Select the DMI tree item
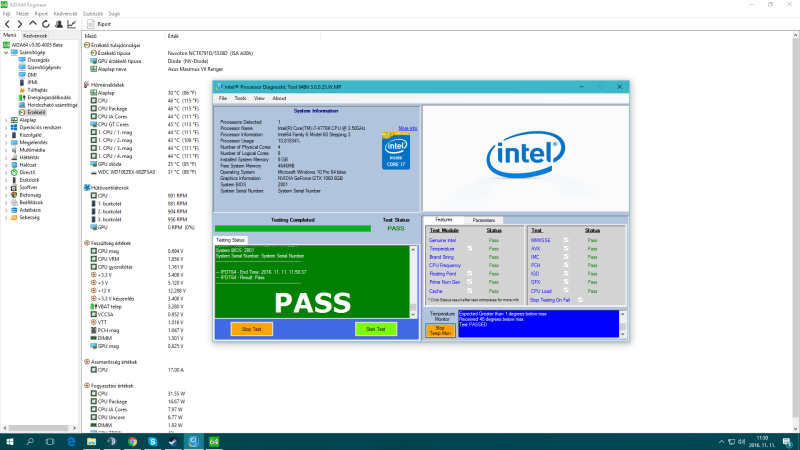This screenshot has height=450, width=800. point(32,75)
